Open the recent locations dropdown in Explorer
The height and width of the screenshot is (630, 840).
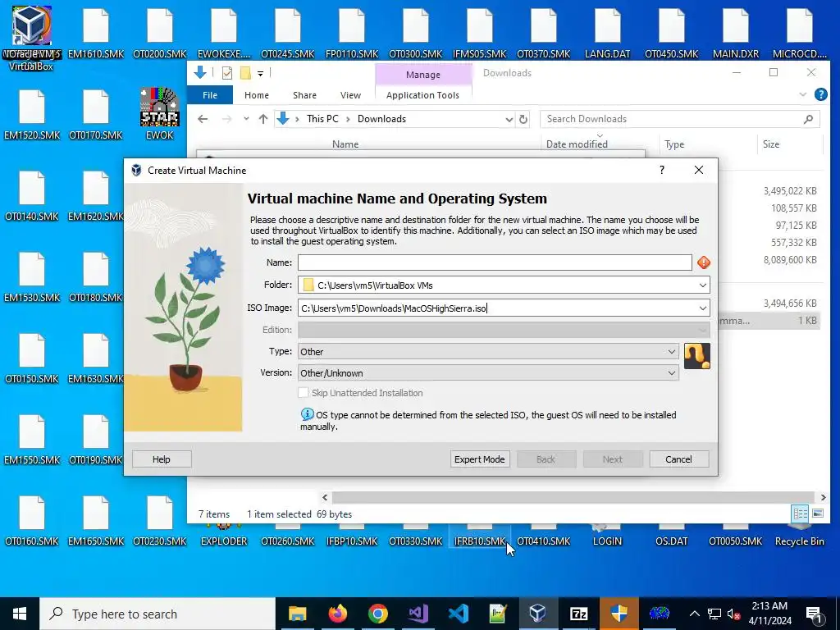click(x=246, y=119)
